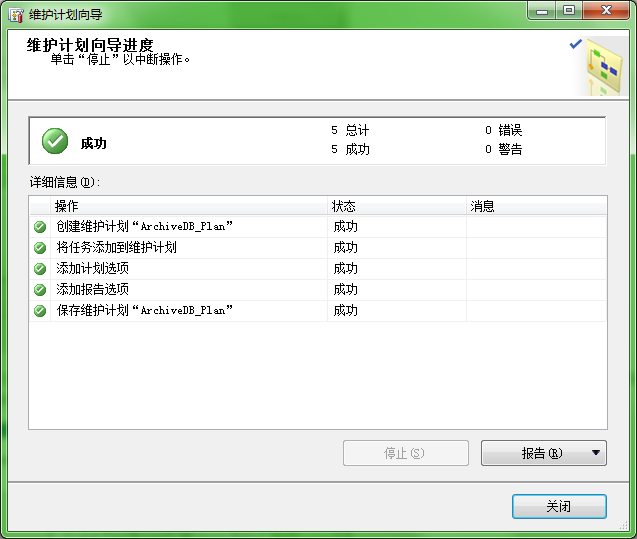Select row 保存维护计划 "ArchiveDB_Plan"
The height and width of the screenshot is (539, 637).
[x=318, y=311]
